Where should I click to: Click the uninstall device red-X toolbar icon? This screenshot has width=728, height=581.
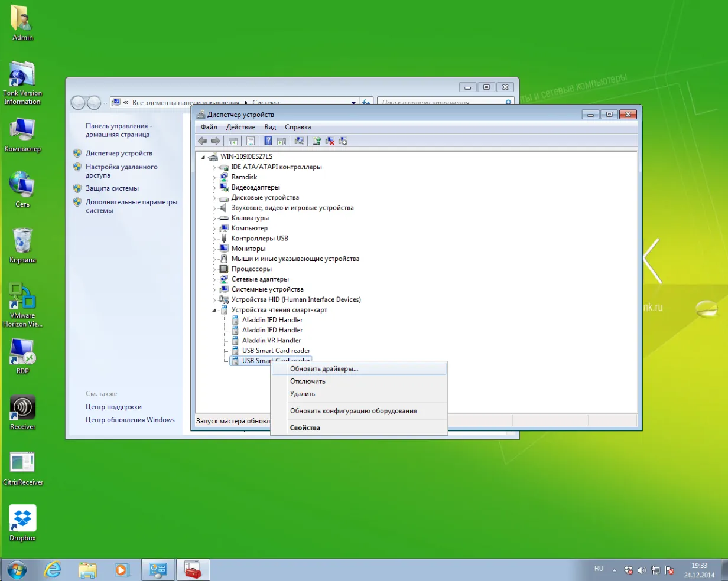coord(330,141)
